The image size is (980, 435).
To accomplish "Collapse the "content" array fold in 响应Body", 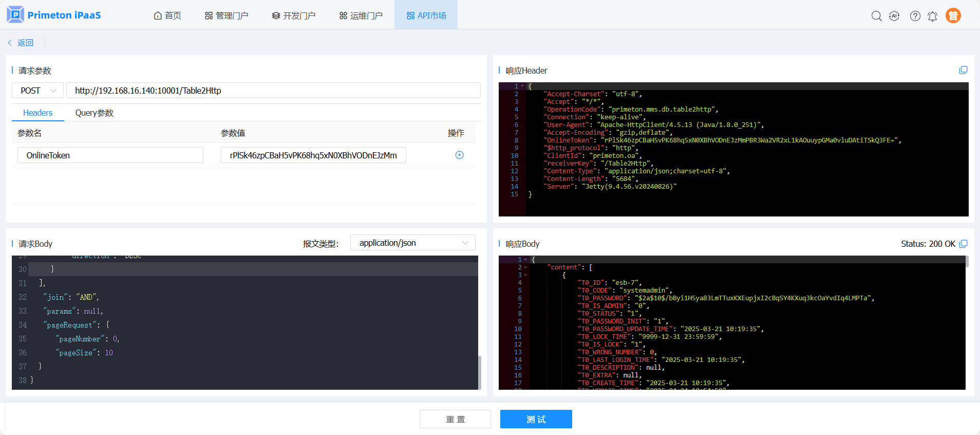I will tap(525, 267).
